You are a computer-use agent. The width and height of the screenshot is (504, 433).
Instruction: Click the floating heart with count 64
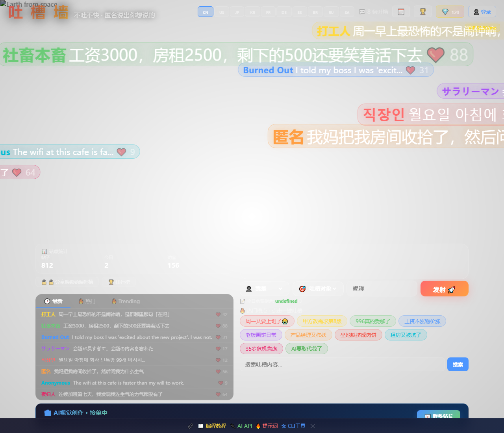tap(17, 172)
